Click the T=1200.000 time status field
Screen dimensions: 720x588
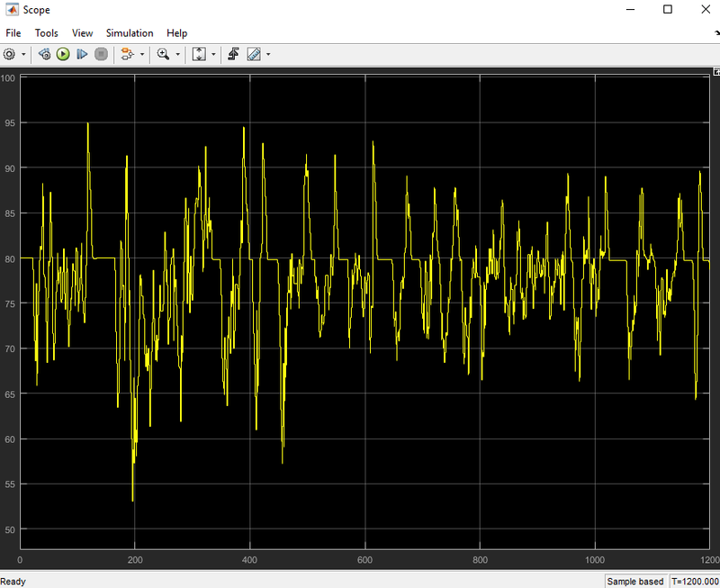coord(694,582)
